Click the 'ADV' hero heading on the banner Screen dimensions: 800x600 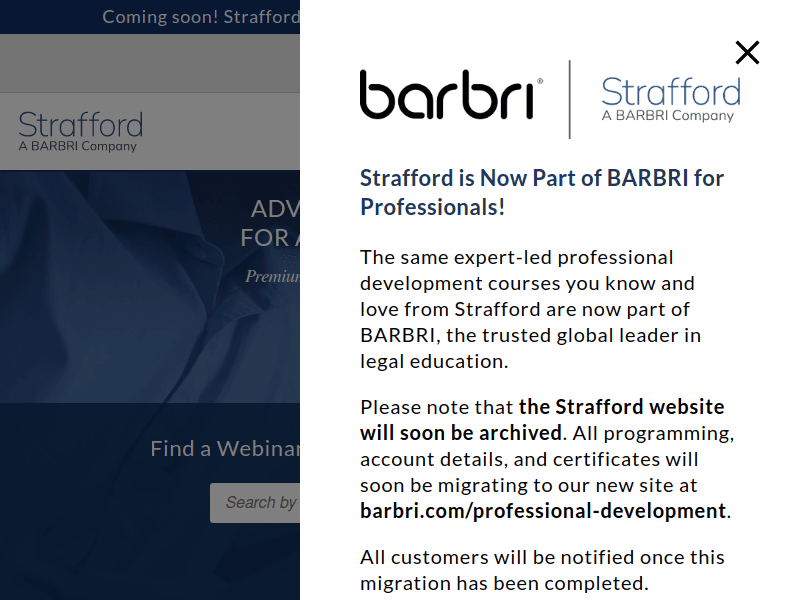(x=274, y=209)
